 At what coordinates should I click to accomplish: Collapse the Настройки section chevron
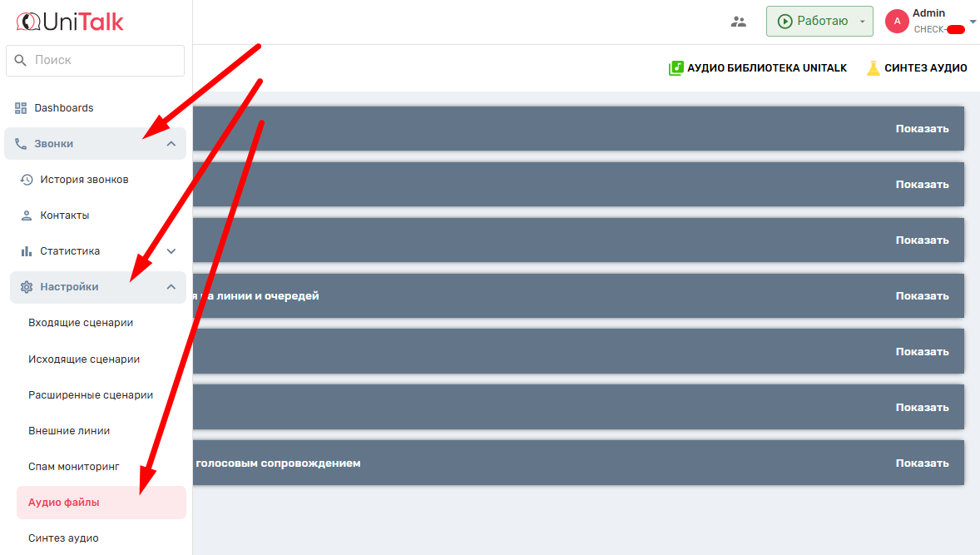171,287
